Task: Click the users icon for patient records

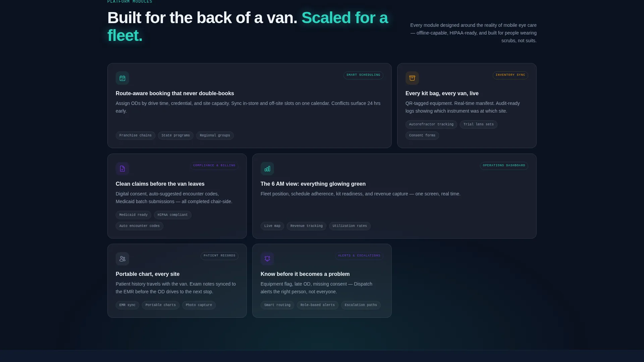Action: point(122,259)
